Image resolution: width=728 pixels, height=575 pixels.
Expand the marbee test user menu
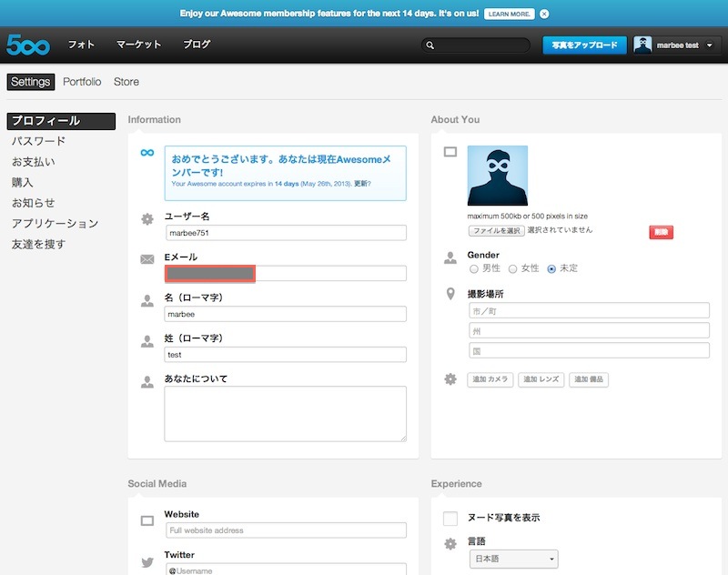709,45
